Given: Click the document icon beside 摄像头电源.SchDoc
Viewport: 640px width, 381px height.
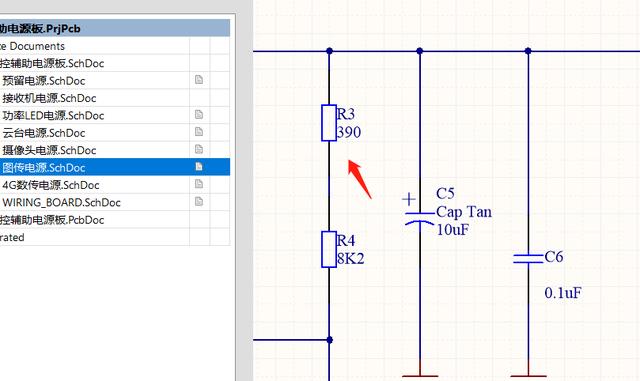Looking at the screenshot, I should point(199,149).
